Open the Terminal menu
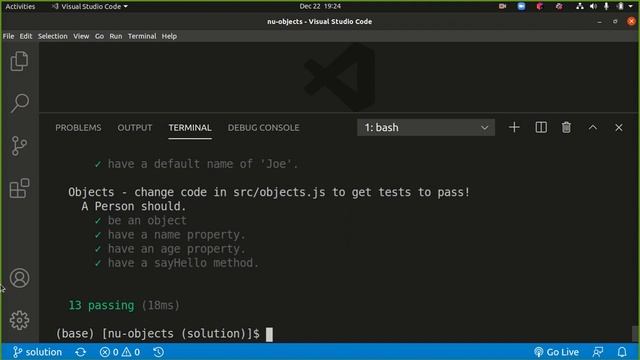The width and height of the screenshot is (640, 360). click(142, 36)
